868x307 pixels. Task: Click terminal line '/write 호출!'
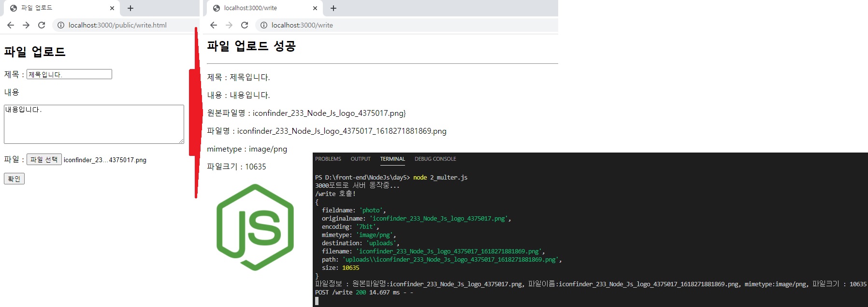335,194
